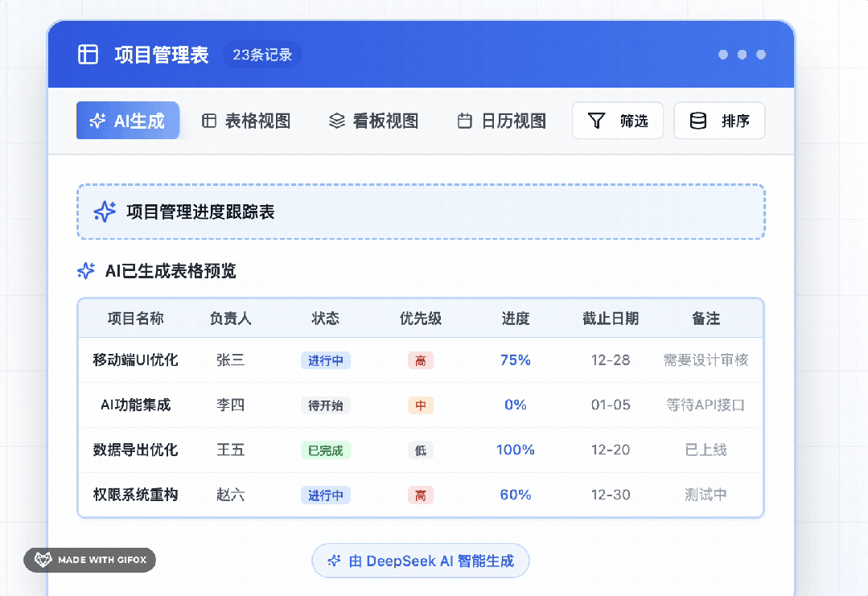Screen dimensions: 868x596
Task: Click 高 priority tag in 权限系统重构 row
Action: coord(421,495)
